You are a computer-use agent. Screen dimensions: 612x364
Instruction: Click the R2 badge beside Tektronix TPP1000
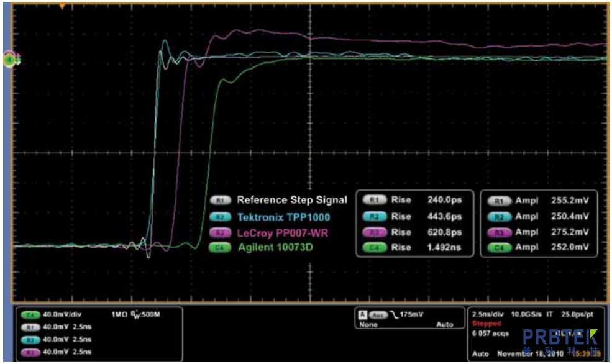point(221,217)
